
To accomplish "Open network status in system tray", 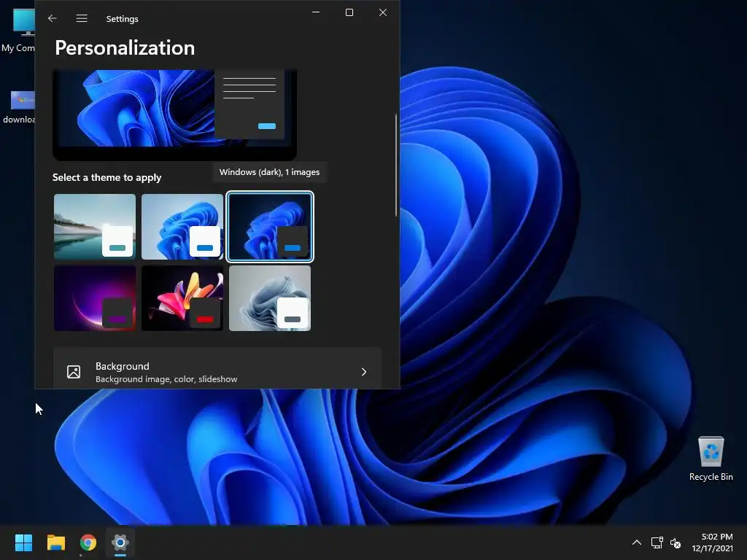I will click(657, 542).
